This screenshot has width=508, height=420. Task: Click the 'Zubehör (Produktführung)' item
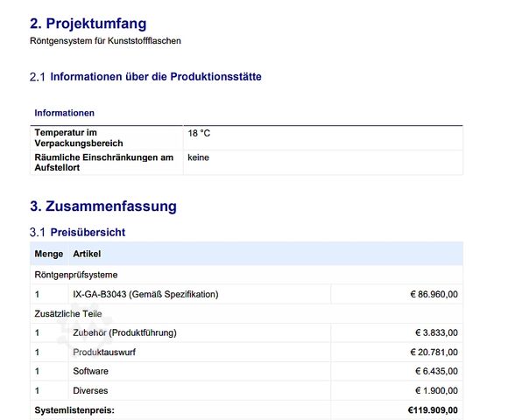tap(124, 333)
